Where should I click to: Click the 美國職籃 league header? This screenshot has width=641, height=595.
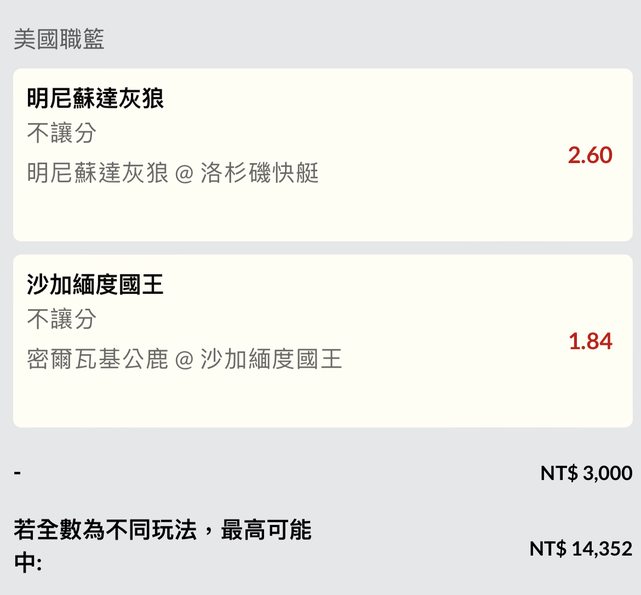click(x=59, y=40)
